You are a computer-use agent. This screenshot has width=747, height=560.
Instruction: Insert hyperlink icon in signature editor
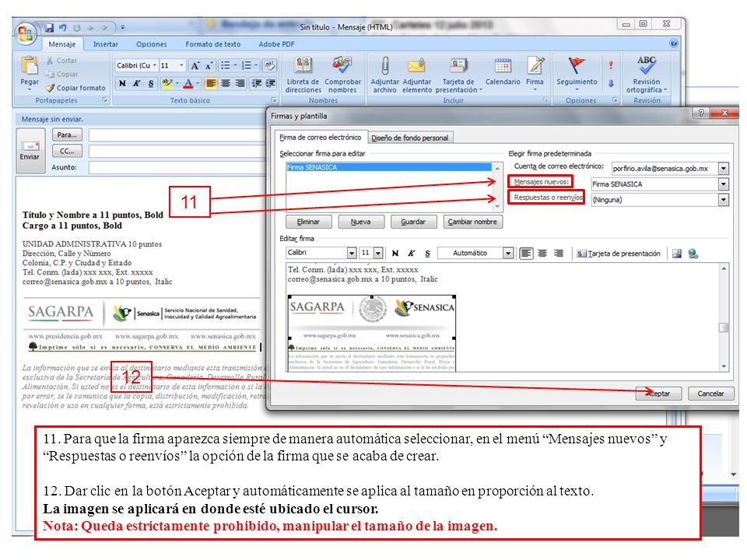pyautogui.click(x=693, y=254)
